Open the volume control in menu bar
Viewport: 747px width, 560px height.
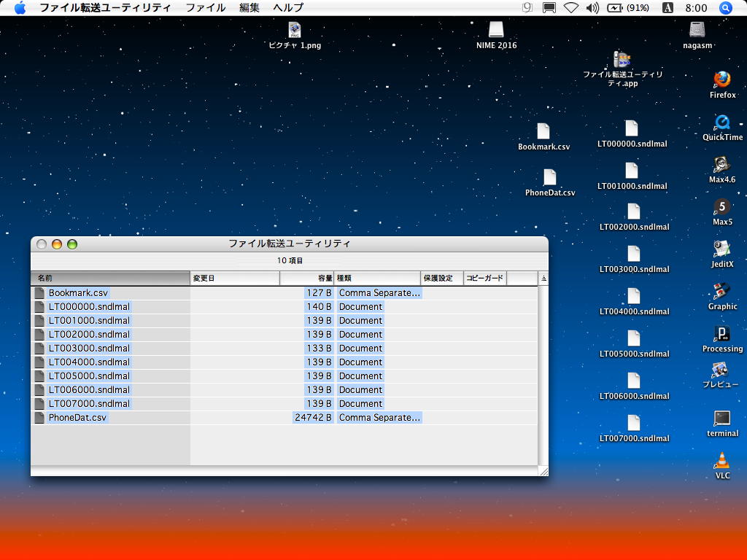point(592,8)
